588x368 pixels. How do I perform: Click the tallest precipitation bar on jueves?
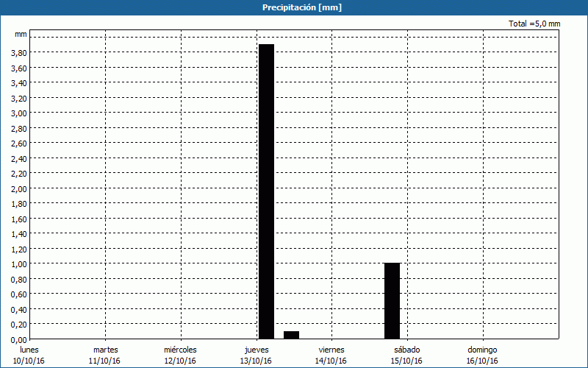tap(266, 191)
